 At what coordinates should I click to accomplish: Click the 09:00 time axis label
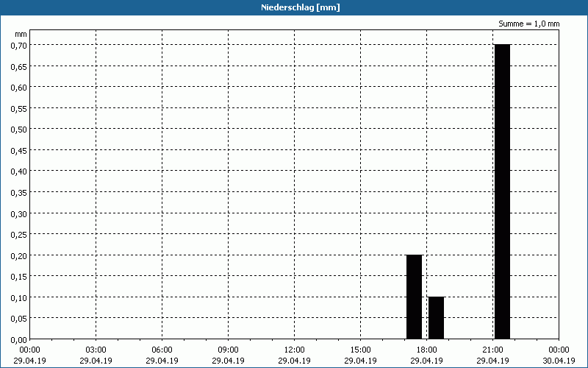[228, 350]
